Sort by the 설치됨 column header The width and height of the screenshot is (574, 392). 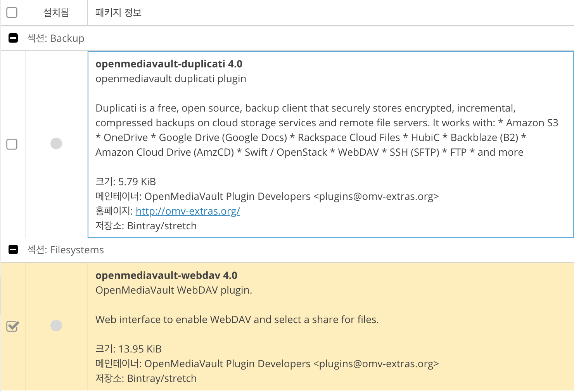(x=56, y=12)
